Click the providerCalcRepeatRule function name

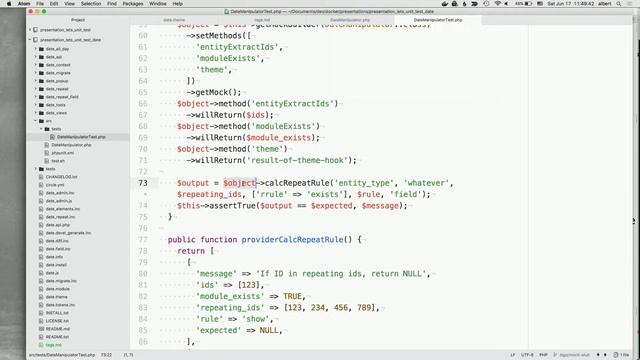292,240
